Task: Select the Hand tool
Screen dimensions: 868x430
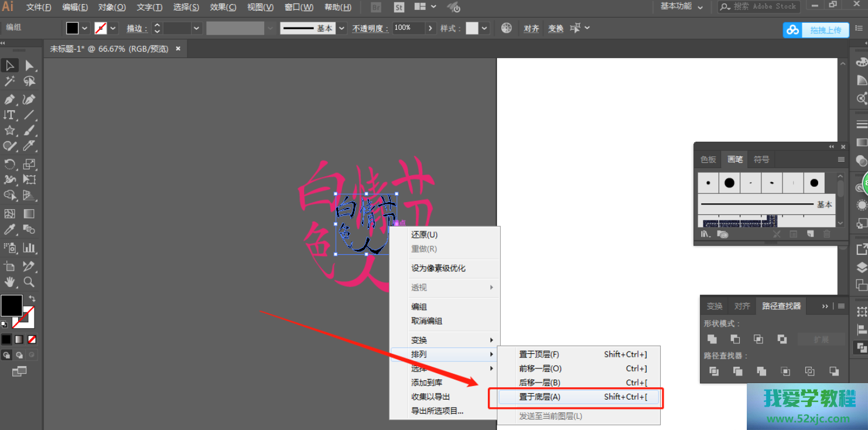Action: coord(10,282)
